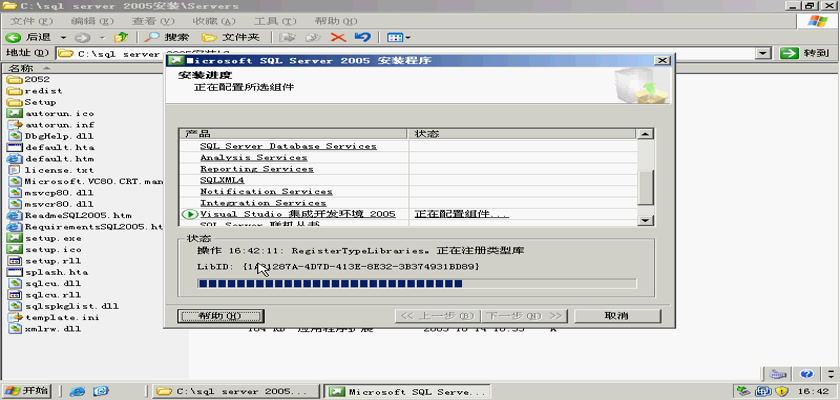Open the Search (搜索) toolbar button
Viewport: 840px width, 400px height.
pos(167,37)
